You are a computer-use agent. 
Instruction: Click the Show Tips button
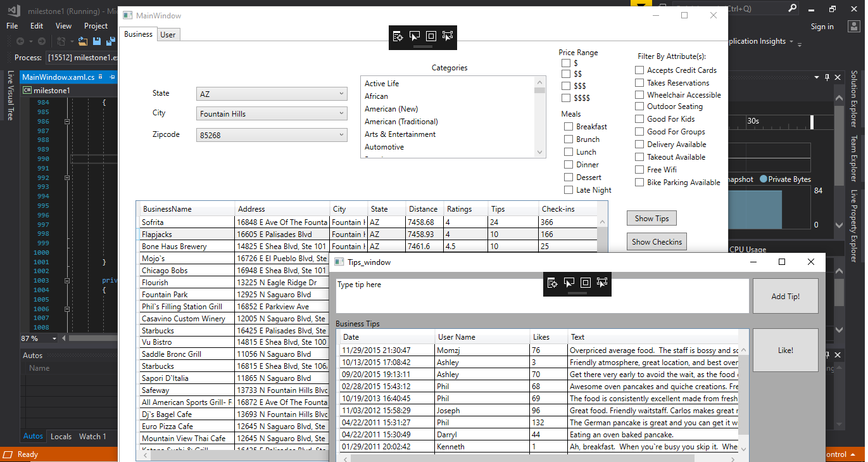click(x=651, y=219)
